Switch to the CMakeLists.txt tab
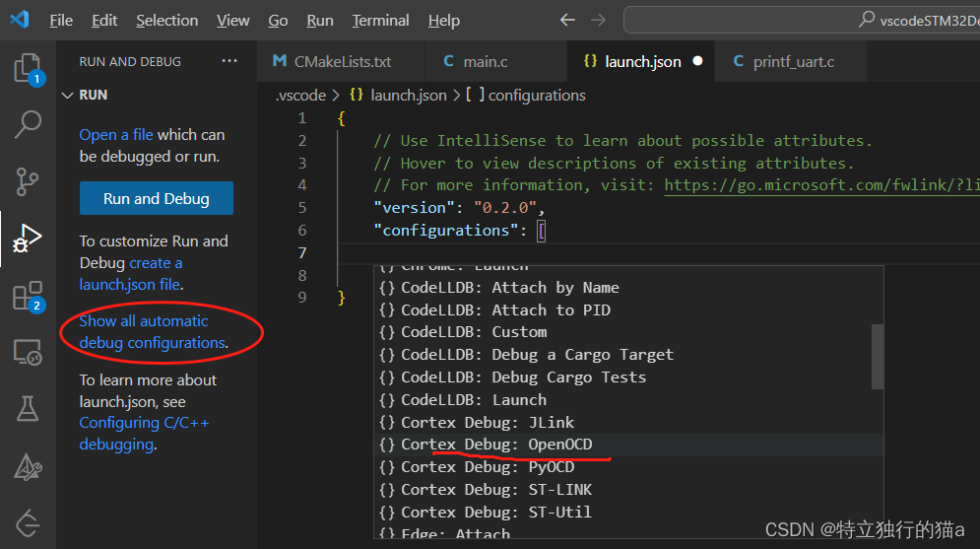The width and height of the screenshot is (980, 549). [x=341, y=61]
